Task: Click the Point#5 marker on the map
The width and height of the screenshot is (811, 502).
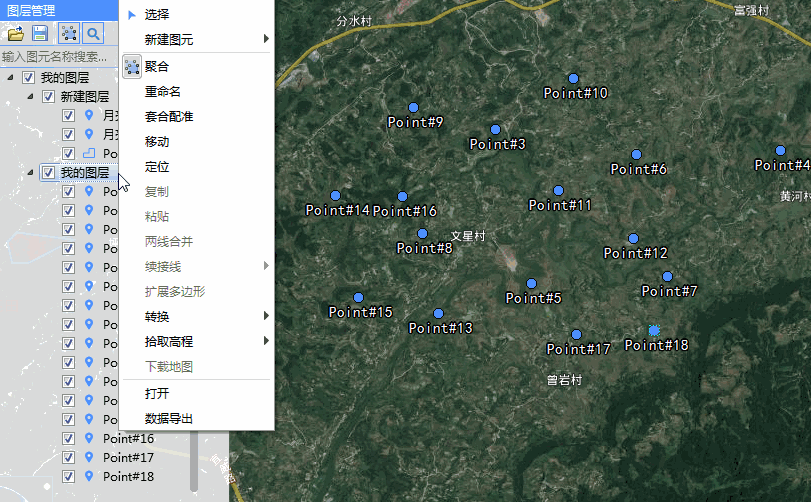Action: coord(532,283)
